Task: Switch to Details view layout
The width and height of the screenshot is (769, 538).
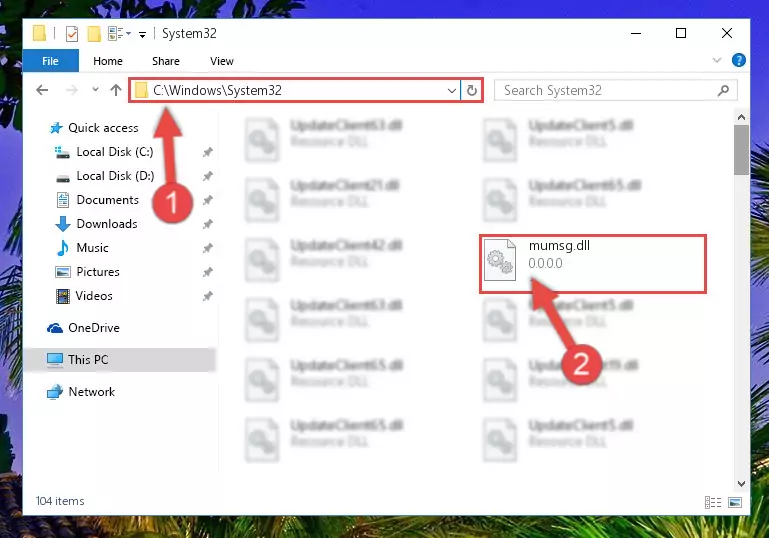Action: 713,502
